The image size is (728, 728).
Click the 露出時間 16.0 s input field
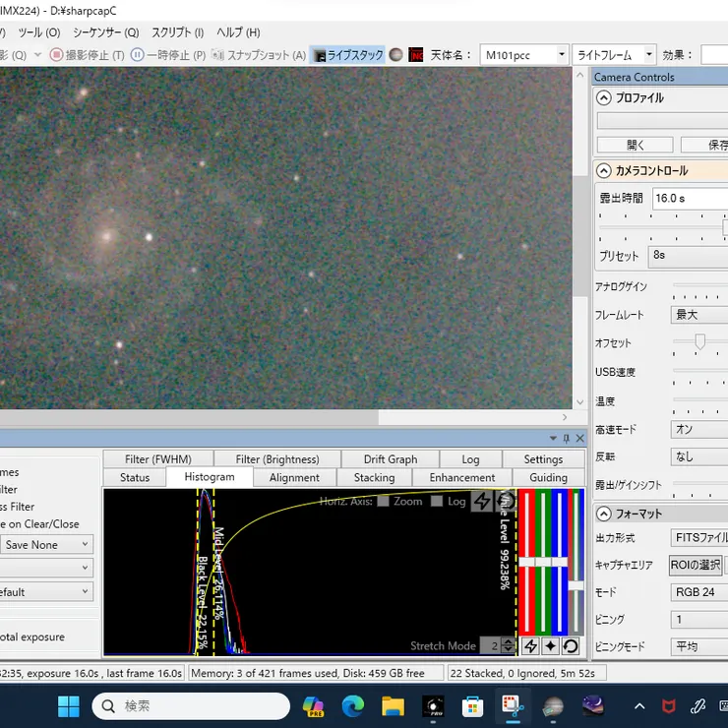(689, 198)
